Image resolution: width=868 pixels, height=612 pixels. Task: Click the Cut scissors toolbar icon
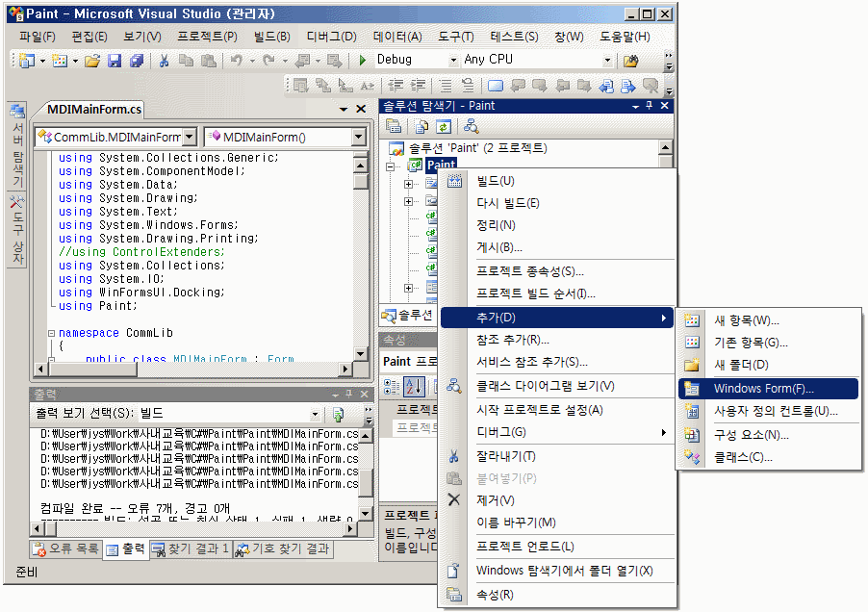click(164, 61)
